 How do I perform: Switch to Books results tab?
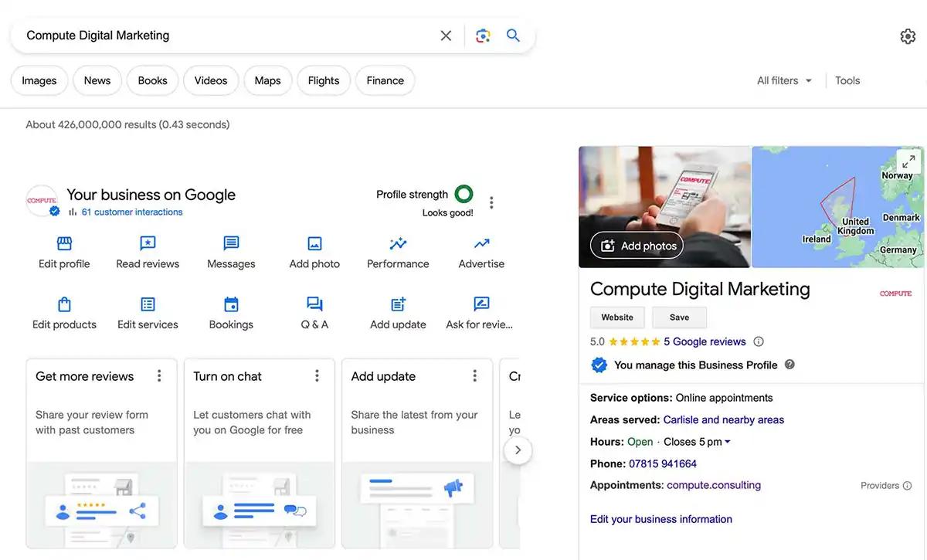[152, 80]
